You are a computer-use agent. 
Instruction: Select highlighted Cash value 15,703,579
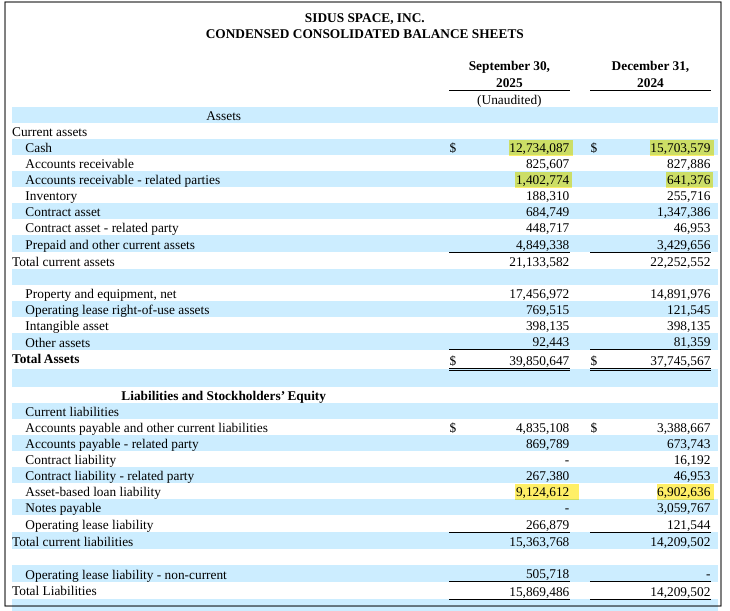click(x=680, y=148)
